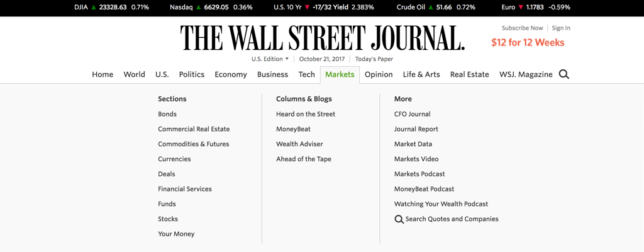
Task: Select the Wealth Adviser column
Action: tap(299, 144)
